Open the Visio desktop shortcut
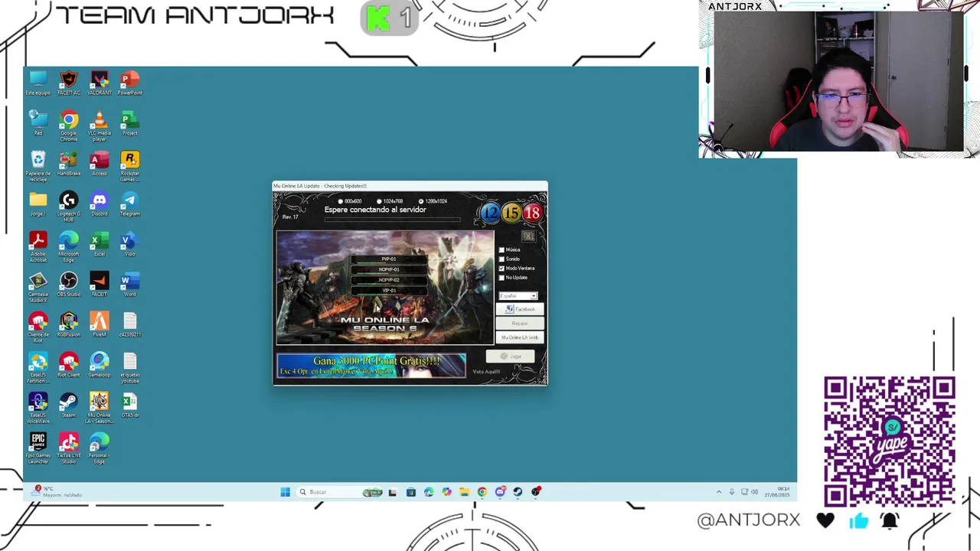 pos(130,244)
